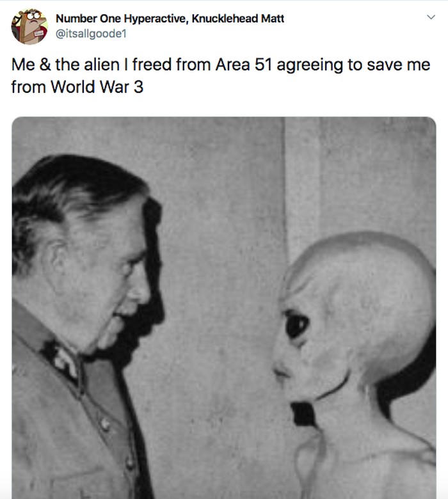448x499 pixels.
Task: Click the glasses on the cartoon avatar
Action: coord(34,15)
